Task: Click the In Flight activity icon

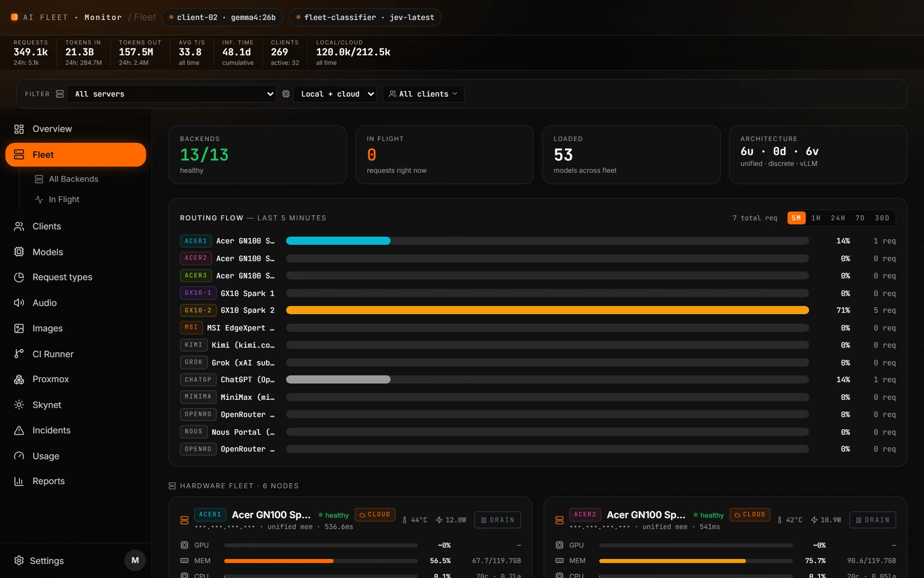Action: (x=39, y=199)
